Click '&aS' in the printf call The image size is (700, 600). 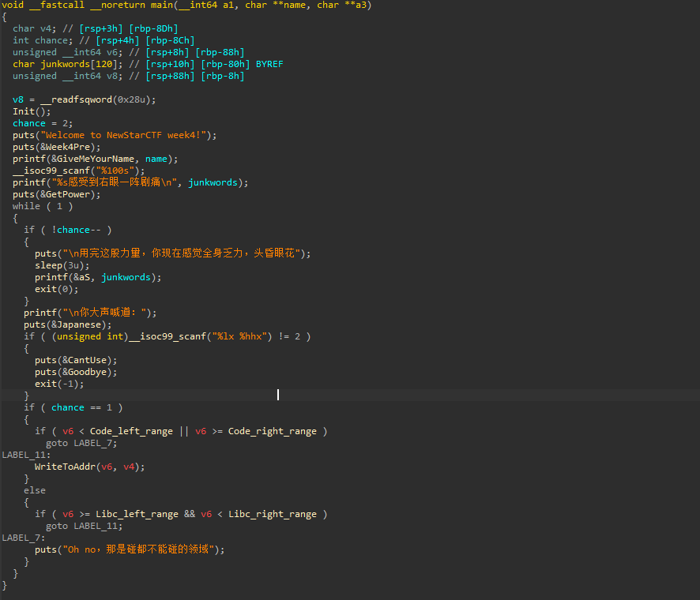click(x=81, y=277)
